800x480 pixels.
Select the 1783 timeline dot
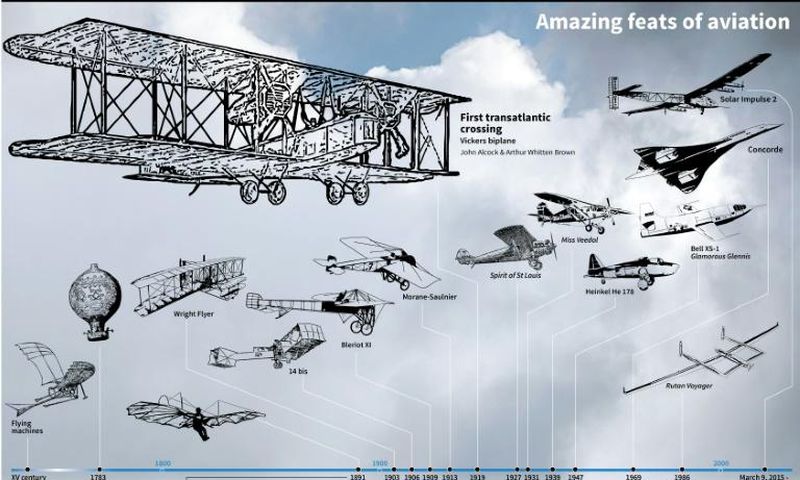pyautogui.click(x=99, y=469)
